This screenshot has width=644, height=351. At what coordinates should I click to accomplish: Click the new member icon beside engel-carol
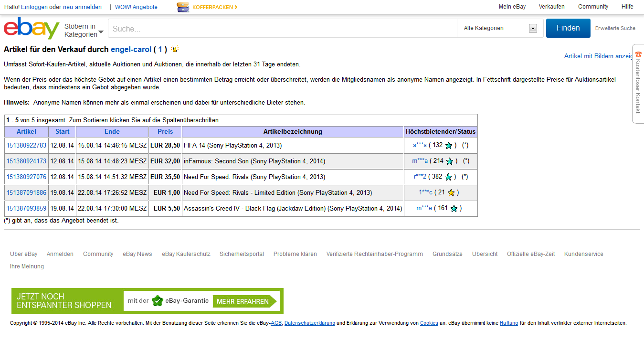[x=175, y=49]
